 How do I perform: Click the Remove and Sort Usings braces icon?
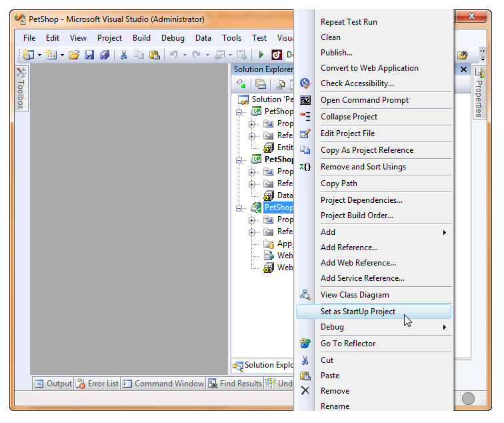click(305, 167)
